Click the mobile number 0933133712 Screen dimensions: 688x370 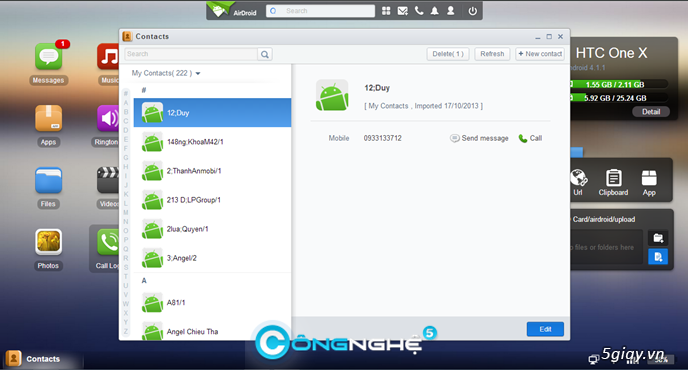[383, 138]
